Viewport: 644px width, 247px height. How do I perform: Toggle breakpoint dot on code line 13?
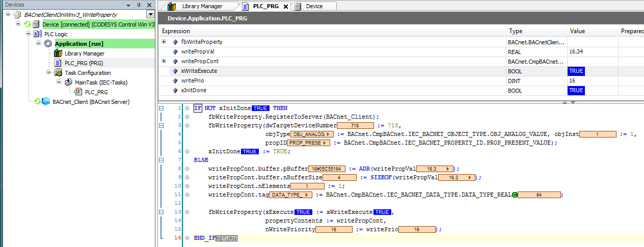(x=188, y=212)
